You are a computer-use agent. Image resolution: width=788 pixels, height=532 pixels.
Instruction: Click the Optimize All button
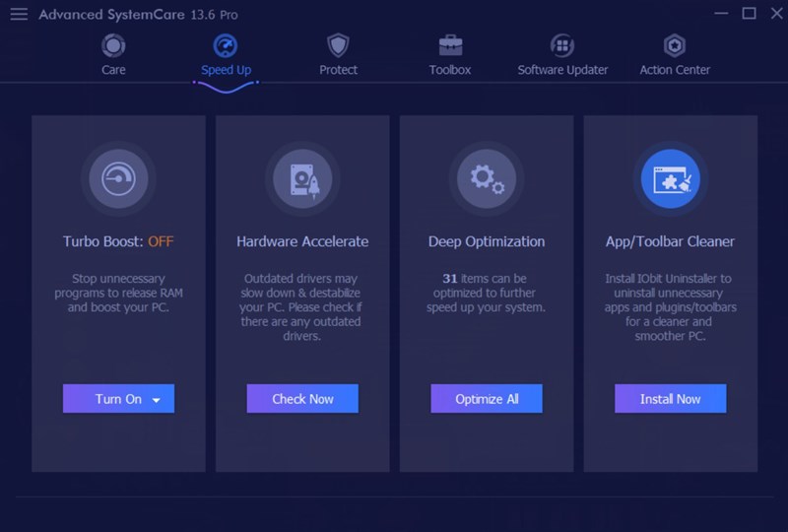pos(487,399)
